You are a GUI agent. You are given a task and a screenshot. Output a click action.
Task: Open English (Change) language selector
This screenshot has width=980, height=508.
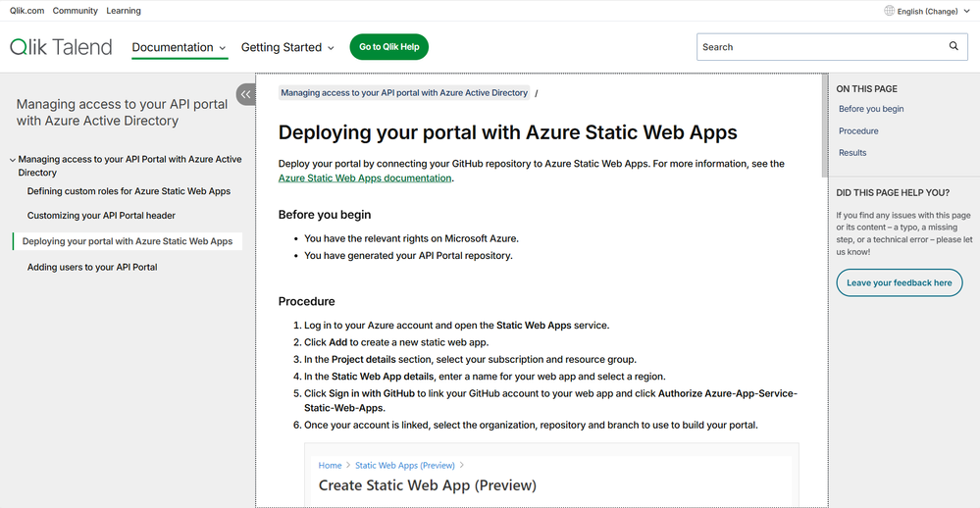click(x=926, y=11)
